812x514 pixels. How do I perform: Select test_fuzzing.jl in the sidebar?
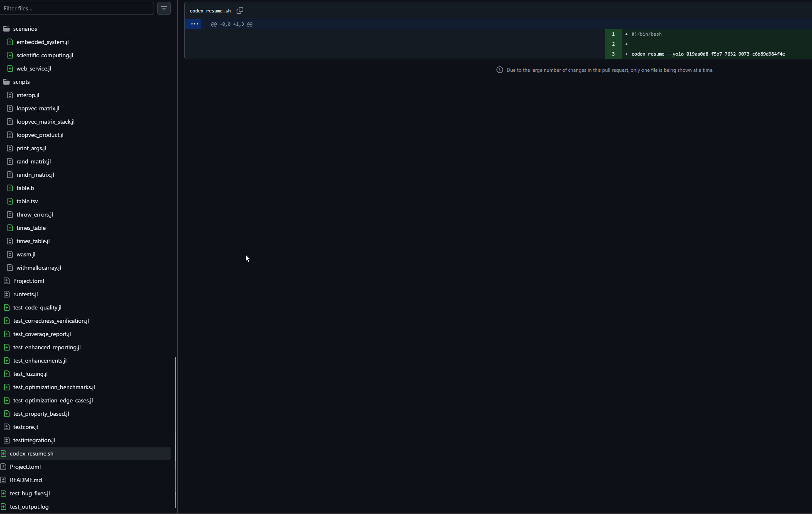tap(30, 374)
